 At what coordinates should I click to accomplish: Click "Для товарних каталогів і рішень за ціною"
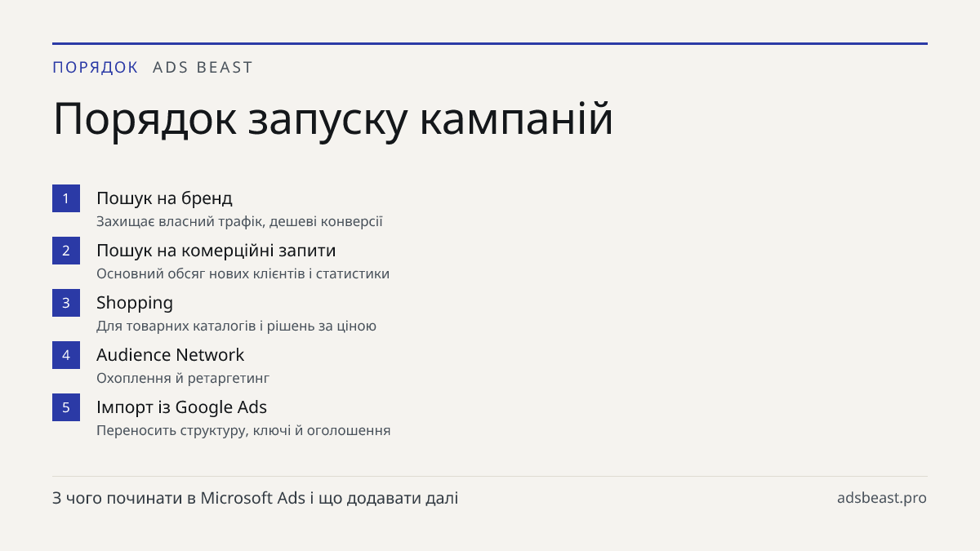click(x=236, y=327)
